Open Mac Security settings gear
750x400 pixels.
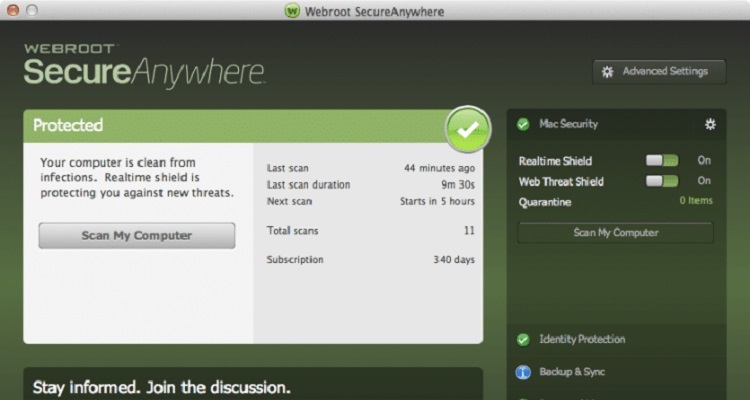click(710, 124)
